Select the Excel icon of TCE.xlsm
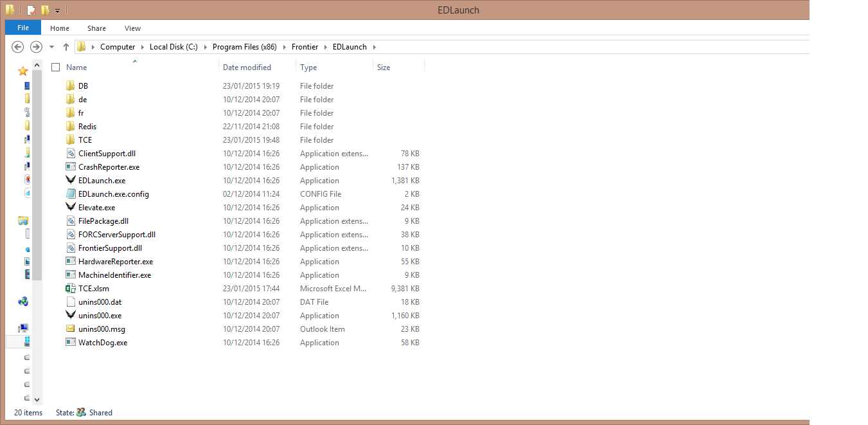Image resolution: width=868 pixels, height=425 pixels. 71,289
